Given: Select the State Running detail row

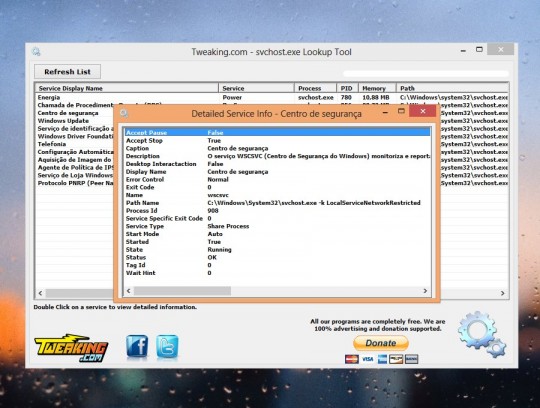Looking at the screenshot, I should (x=277, y=250).
